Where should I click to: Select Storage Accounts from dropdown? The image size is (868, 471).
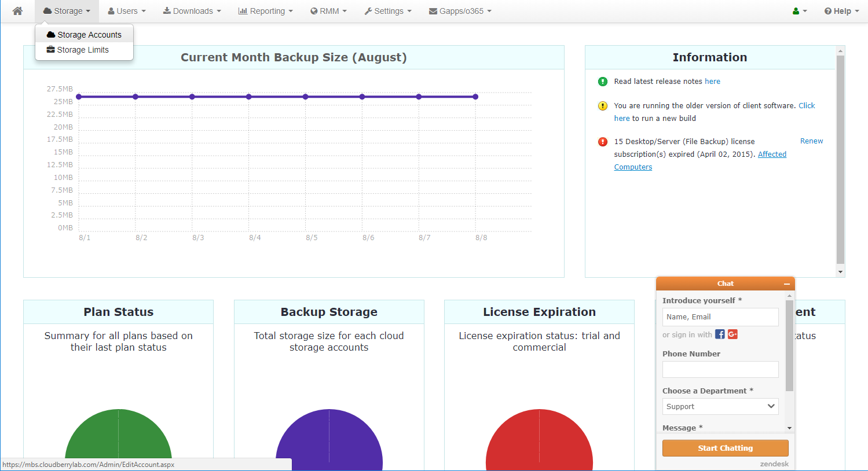[85, 35]
